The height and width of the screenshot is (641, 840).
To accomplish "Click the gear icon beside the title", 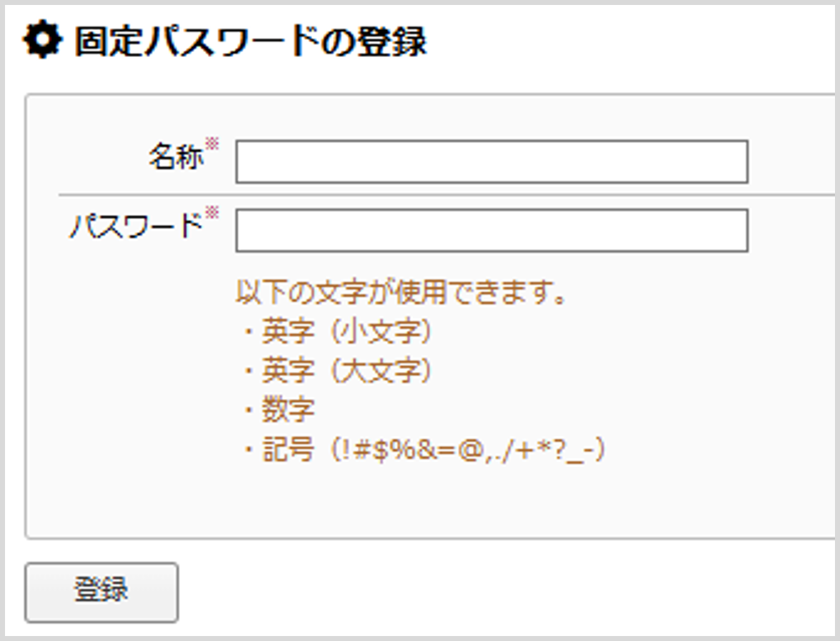I will point(41,41).
